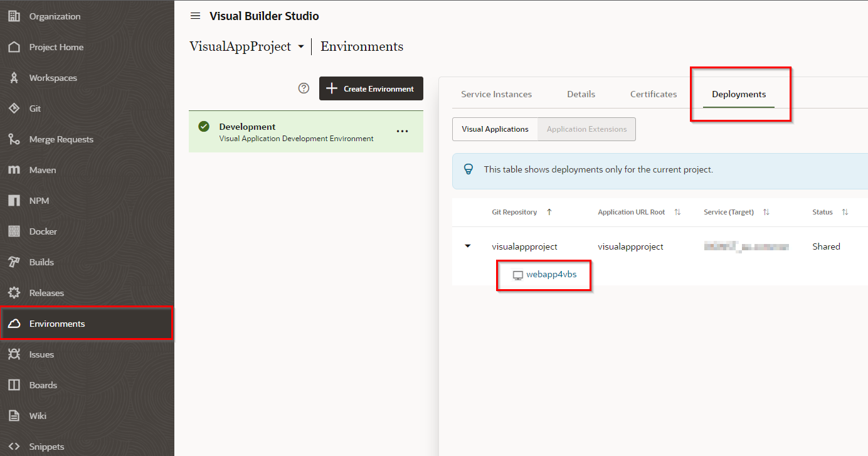Sort table by Git Repository column
This screenshot has width=868, height=456.
(x=549, y=212)
